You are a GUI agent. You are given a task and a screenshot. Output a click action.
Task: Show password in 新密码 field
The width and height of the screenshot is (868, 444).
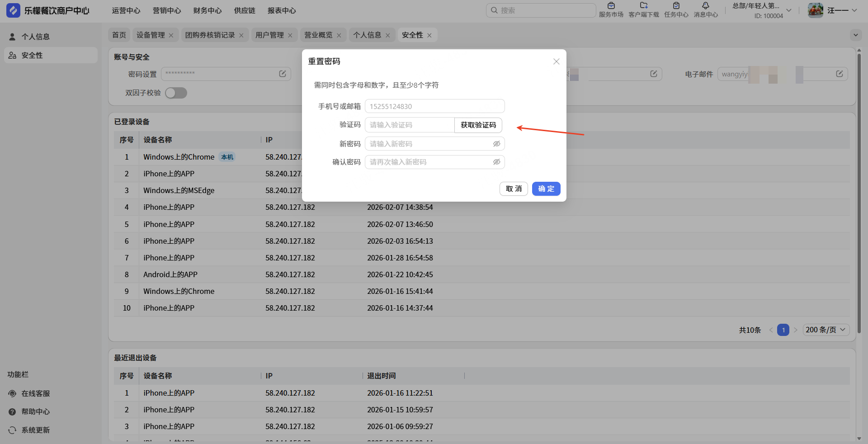coord(496,144)
